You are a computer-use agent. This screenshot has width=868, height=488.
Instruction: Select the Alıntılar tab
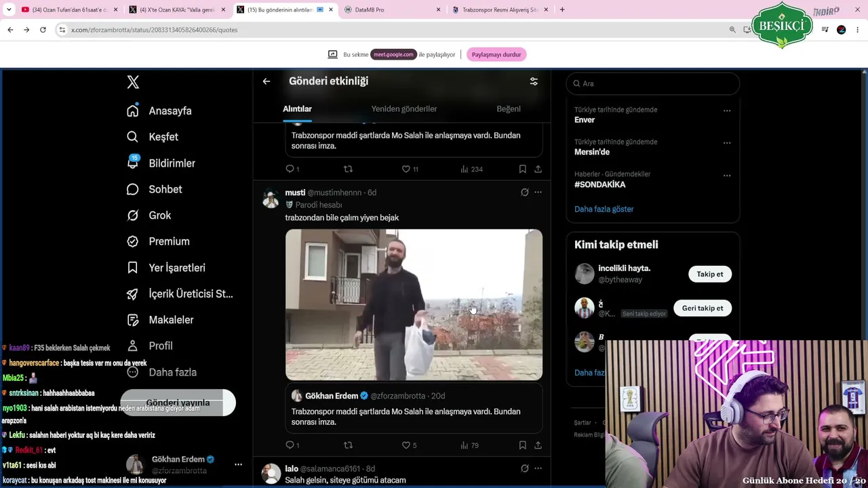point(297,109)
